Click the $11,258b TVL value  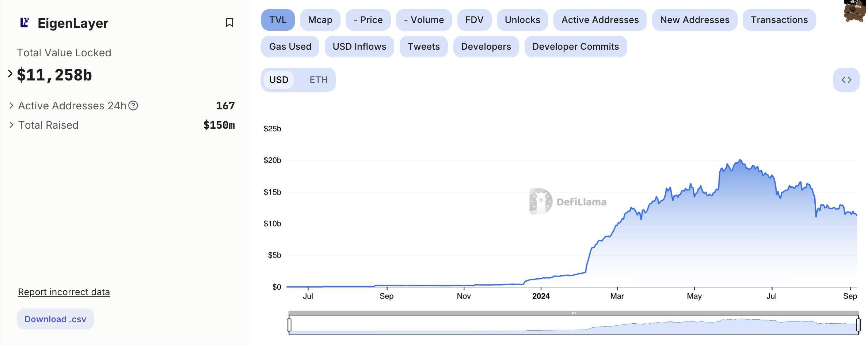click(x=54, y=75)
